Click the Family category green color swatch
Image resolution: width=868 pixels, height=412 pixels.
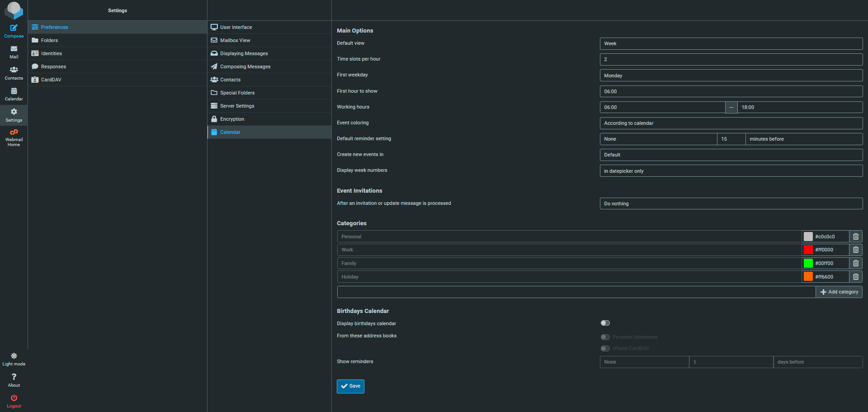click(x=808, y=263)
